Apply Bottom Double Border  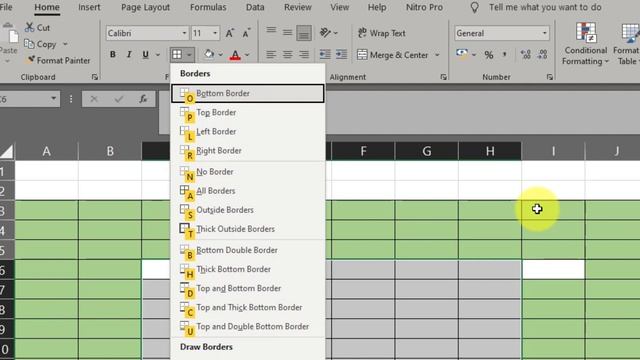click(248, 250)
